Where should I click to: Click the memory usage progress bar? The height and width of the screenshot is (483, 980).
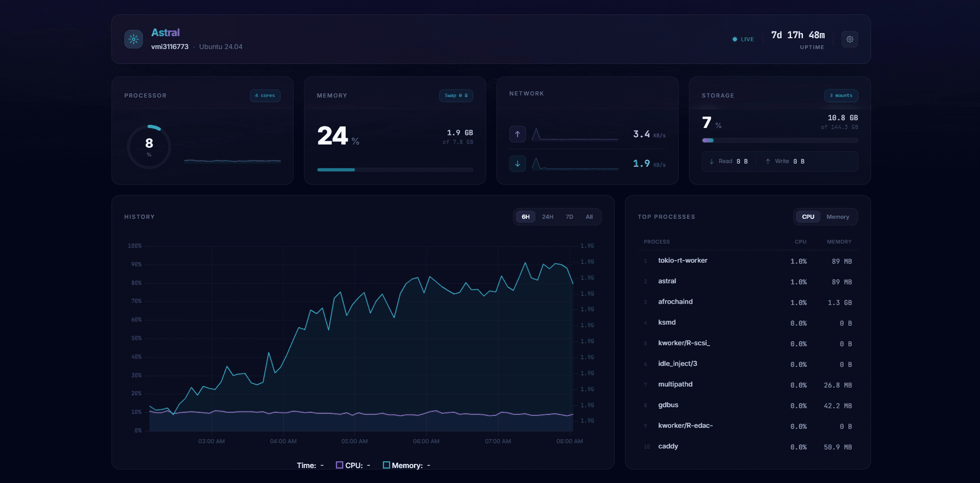click(395, 170)
